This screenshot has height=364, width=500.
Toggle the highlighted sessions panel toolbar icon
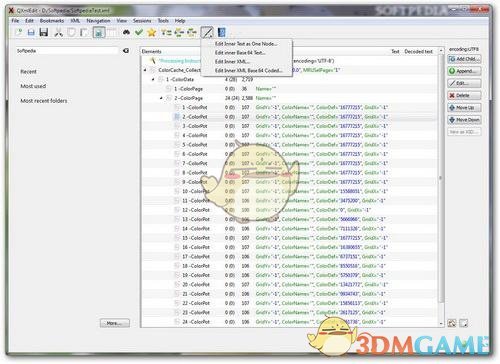tap(99, 32)
